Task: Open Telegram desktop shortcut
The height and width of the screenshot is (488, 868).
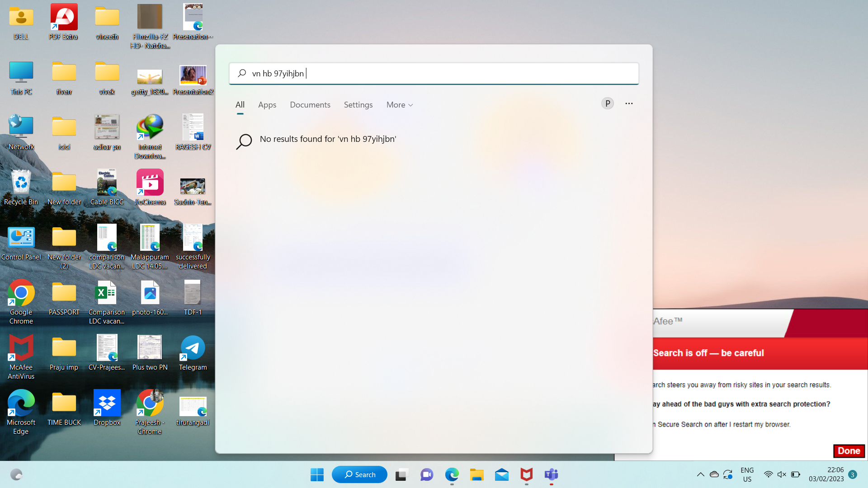Action: pyautogui.click(x=193, y=348)
